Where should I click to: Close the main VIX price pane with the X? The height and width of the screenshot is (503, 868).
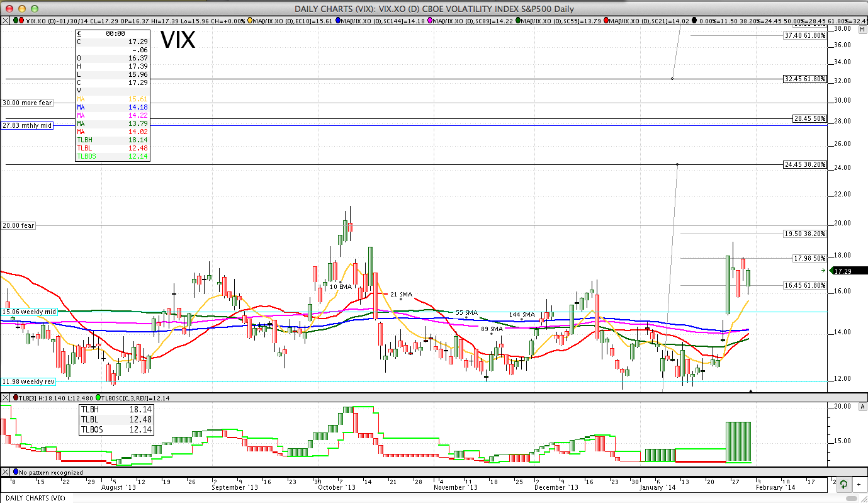(6, 20)
